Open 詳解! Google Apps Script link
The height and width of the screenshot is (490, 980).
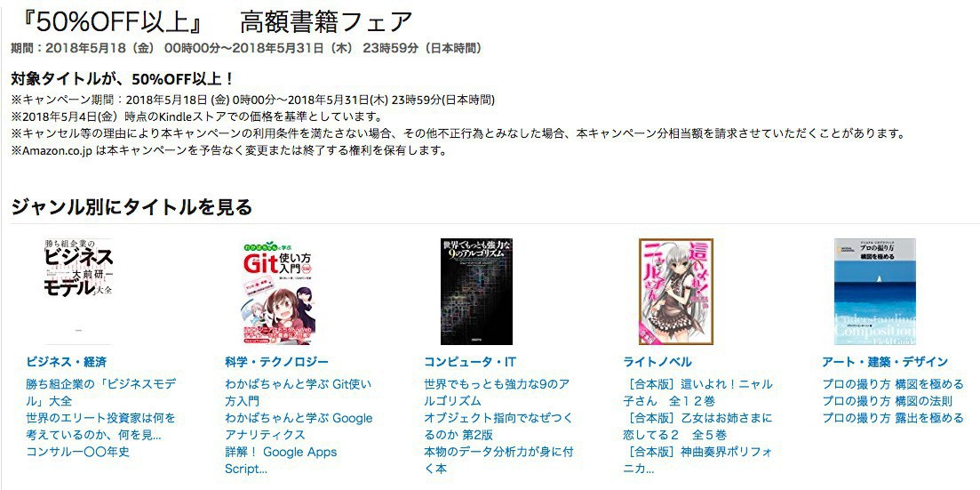tap(282, 460)
